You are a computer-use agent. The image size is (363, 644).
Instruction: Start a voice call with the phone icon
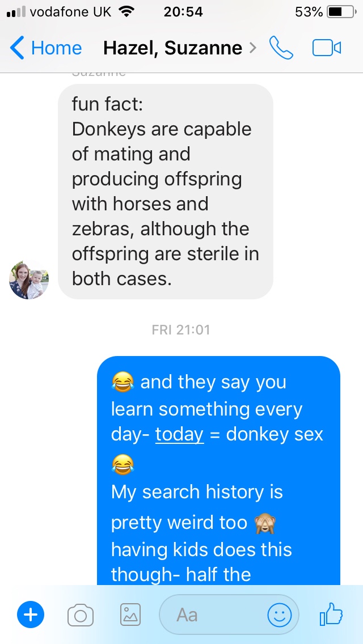(x=281, y=48)
